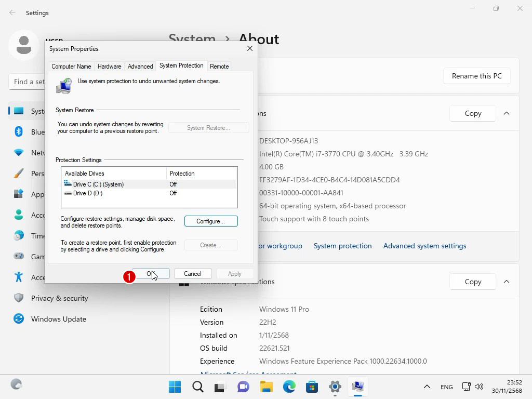Click the Windows Start button
Image resolution: width=532 pixels, height=399 pixels.
click(x=175, y=387)
